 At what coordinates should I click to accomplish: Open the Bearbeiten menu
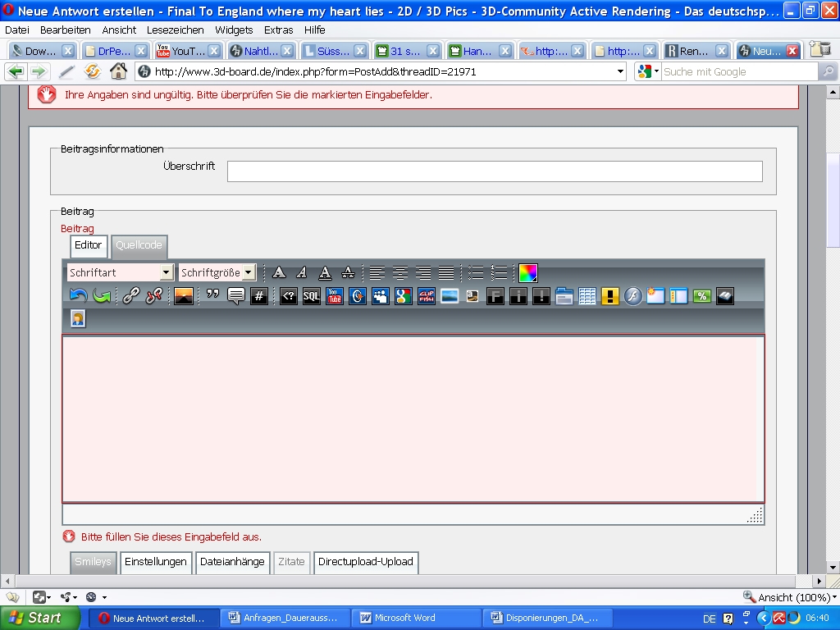click(66, 30)
